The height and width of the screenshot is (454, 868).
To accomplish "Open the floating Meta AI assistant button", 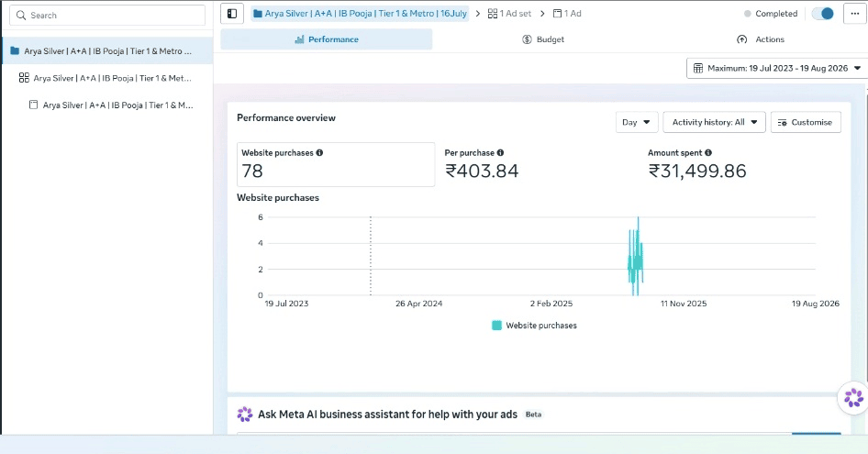I will point(853,397).
